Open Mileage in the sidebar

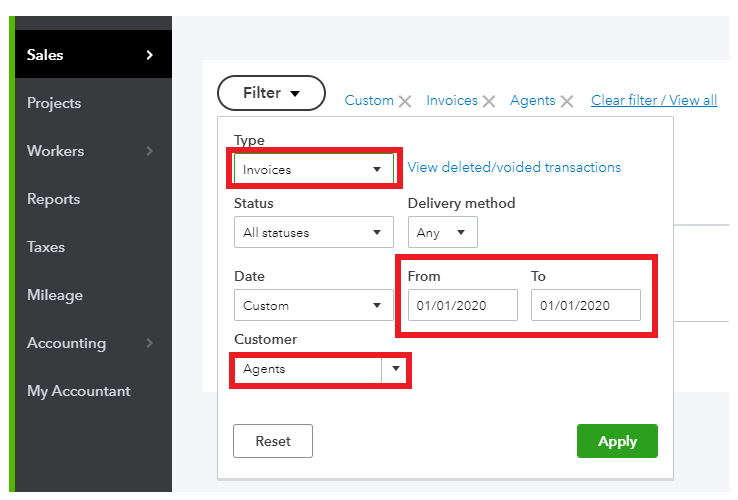click(55, 295)
